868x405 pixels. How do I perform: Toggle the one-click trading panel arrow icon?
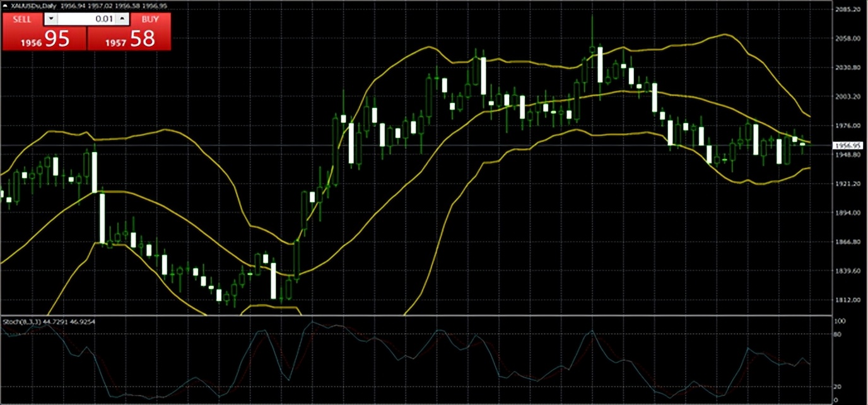(x=6, y=6)
